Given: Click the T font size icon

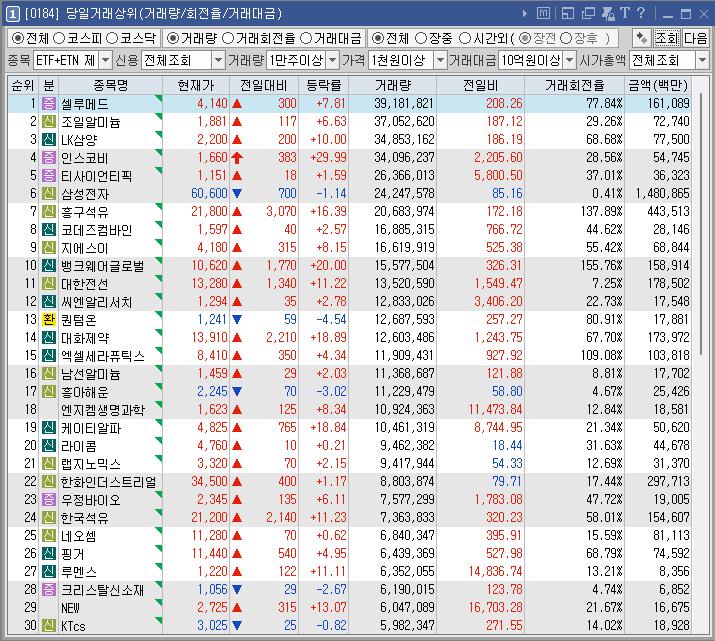Looking at the screenshot, I should (625, 13).
